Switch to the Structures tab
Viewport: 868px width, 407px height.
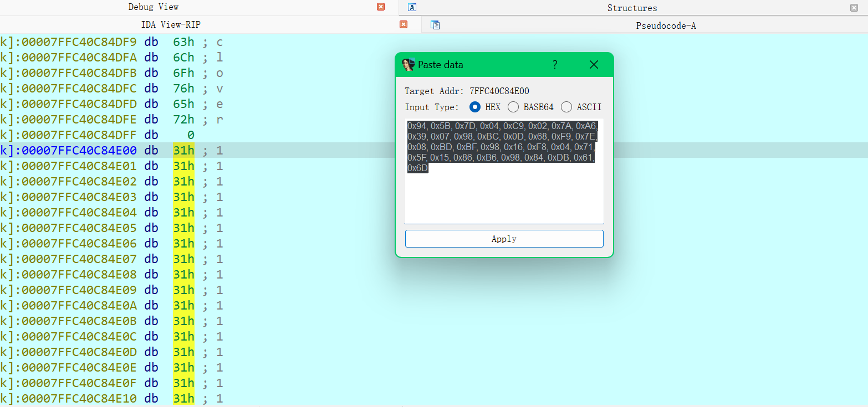tap(632, 8)
